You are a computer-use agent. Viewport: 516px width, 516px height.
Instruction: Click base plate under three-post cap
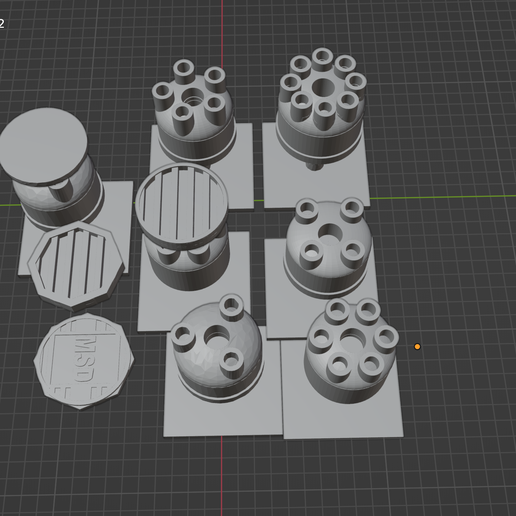pyautogui.click(x=222, y=417)
